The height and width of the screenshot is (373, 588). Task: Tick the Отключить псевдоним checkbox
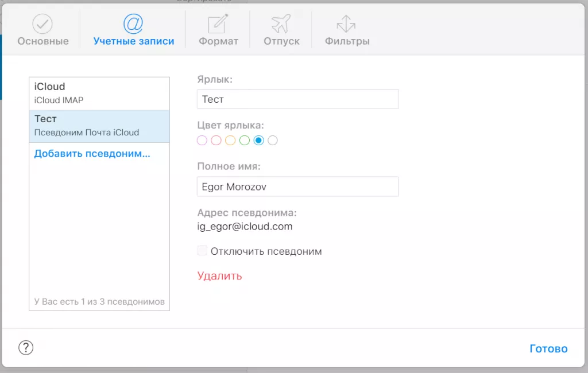click(202, 251)
